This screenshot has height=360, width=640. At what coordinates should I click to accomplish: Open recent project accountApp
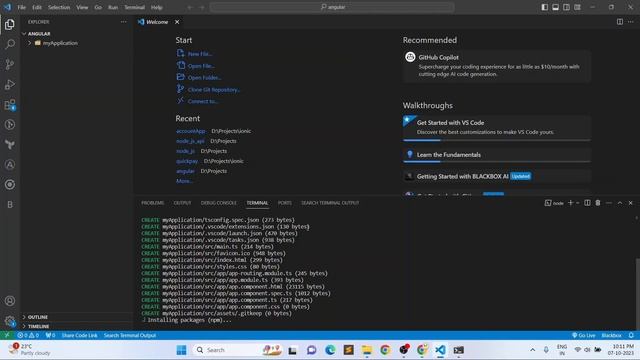click(x=191, y=131)
